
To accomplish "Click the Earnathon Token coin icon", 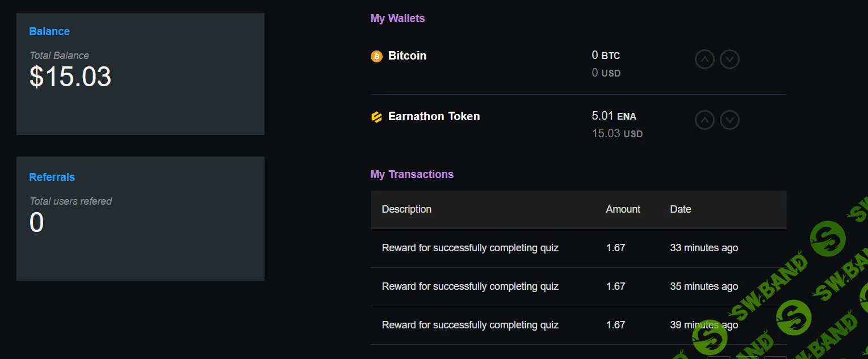I will point(376,117).
